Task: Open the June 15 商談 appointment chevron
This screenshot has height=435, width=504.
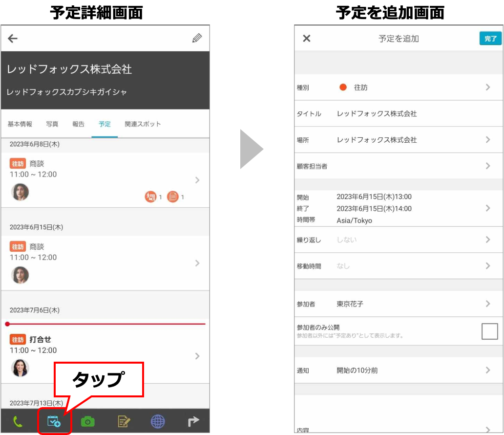Action: [197, 263]
